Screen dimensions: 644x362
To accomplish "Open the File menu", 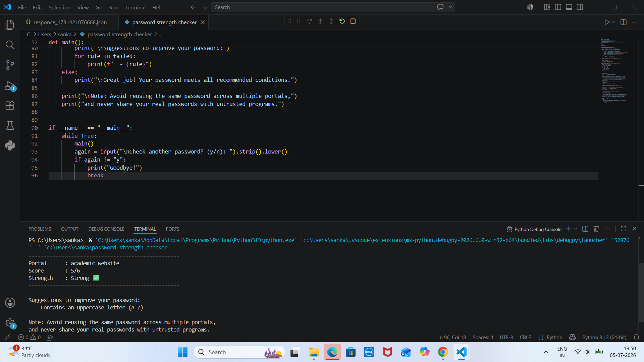I will 22,7.
